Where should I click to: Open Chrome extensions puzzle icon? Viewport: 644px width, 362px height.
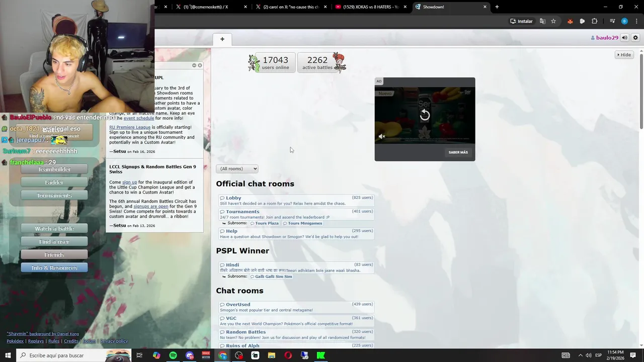coord(595,21)
